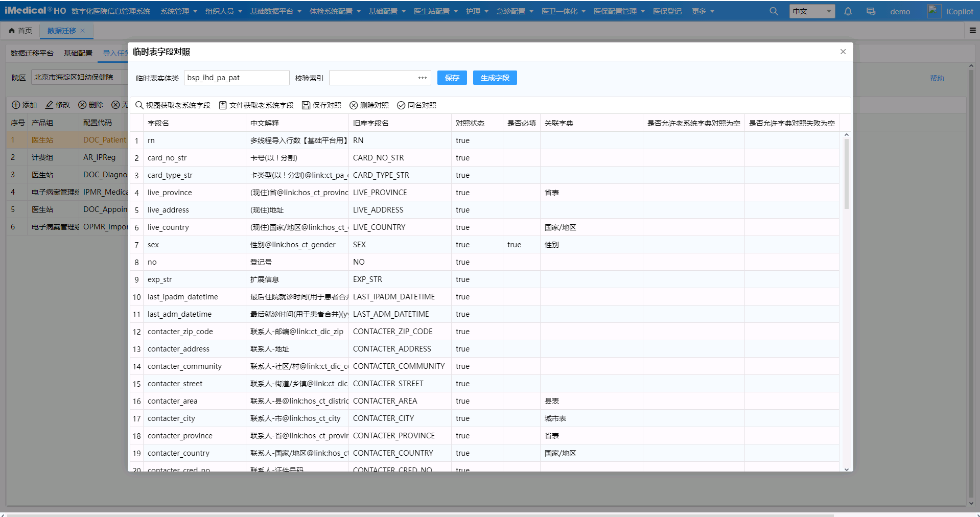
Task: Open the 急诊配置 menu
Action: tap(515, 11)
